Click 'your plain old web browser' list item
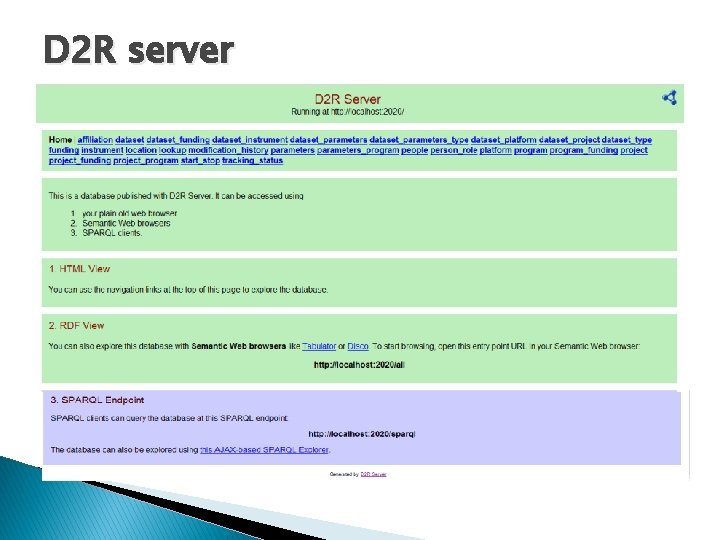 (x=129, y=214)
